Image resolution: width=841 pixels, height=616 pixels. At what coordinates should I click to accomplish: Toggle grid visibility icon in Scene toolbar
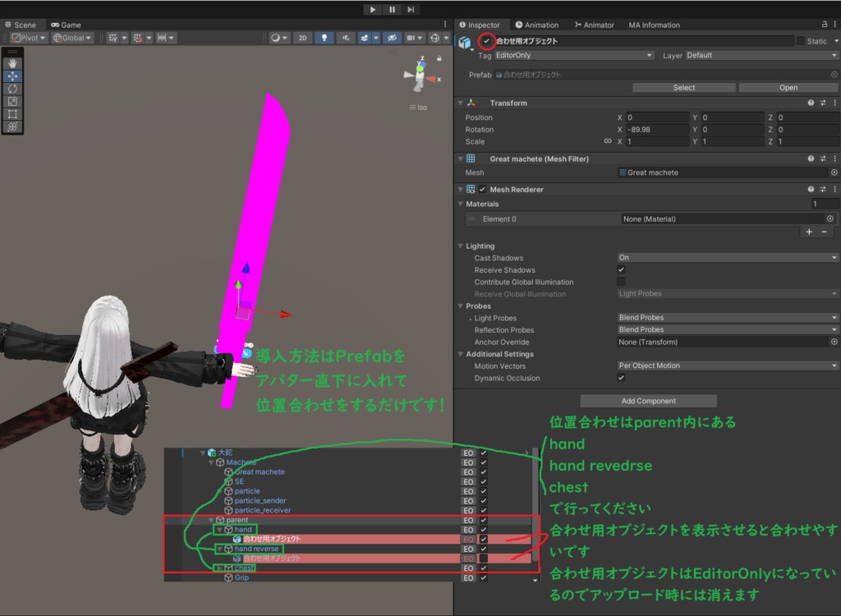(x=113, y=38)
